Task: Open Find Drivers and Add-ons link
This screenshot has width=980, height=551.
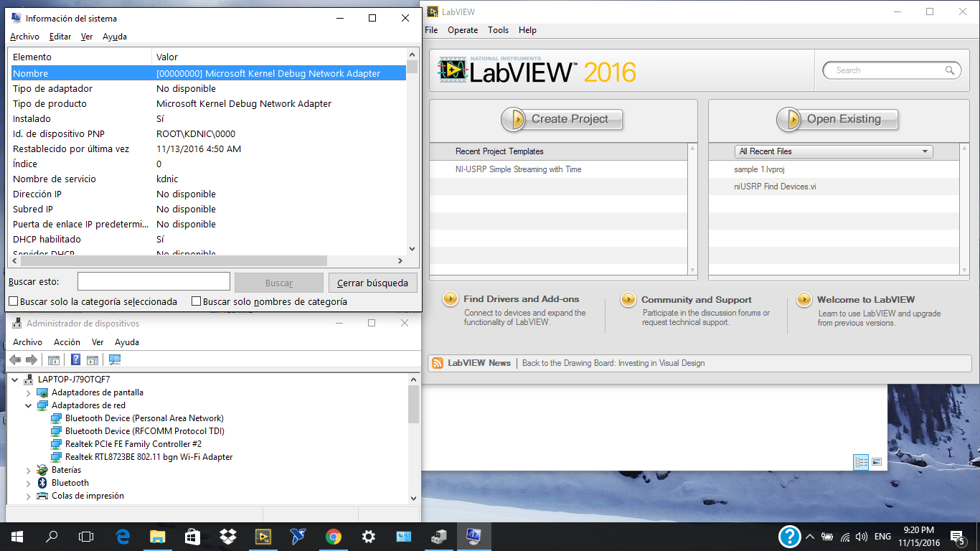Action: (522, 299)
